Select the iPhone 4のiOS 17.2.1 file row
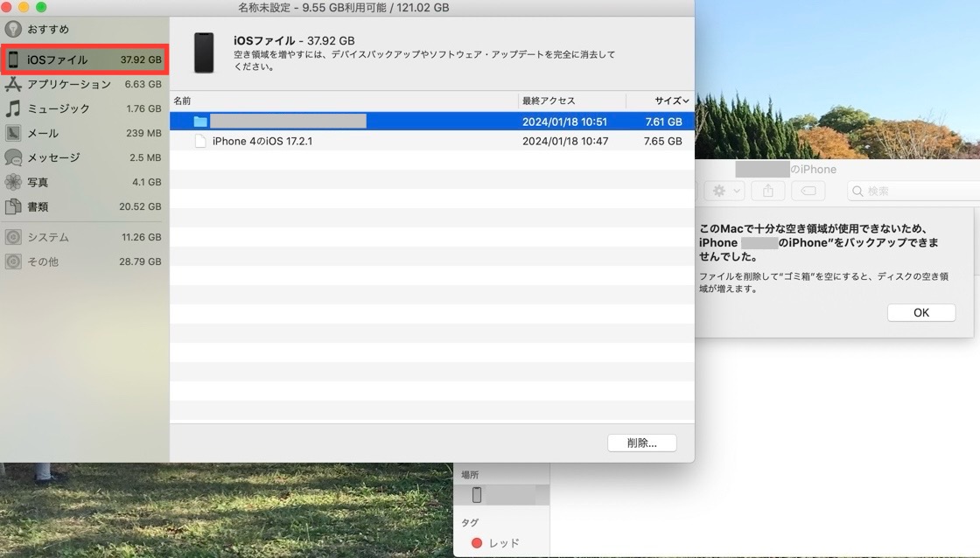The width and height of the screenshot is (980, 558). point(262,141)
